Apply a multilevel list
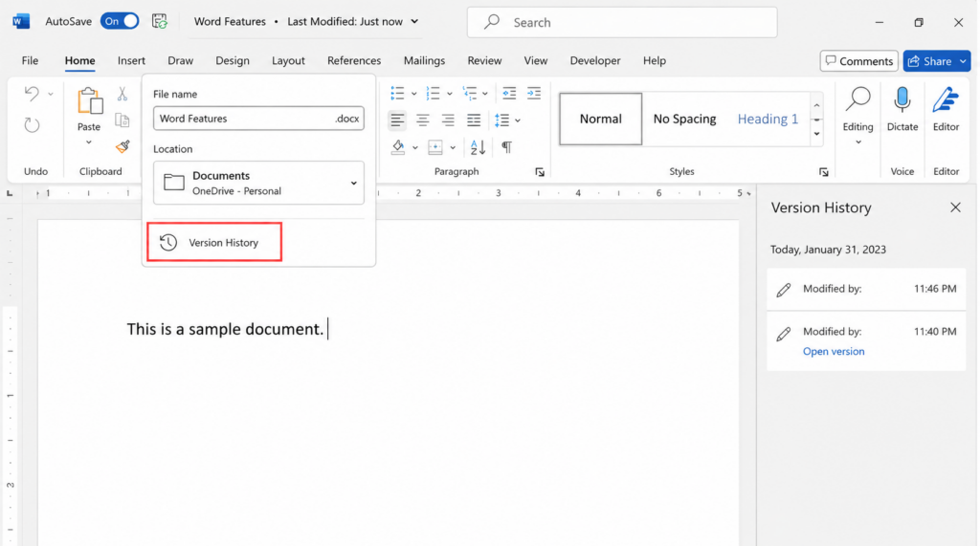Image resolution: width=980 pixels, height=546 pixels. point(469,94)
